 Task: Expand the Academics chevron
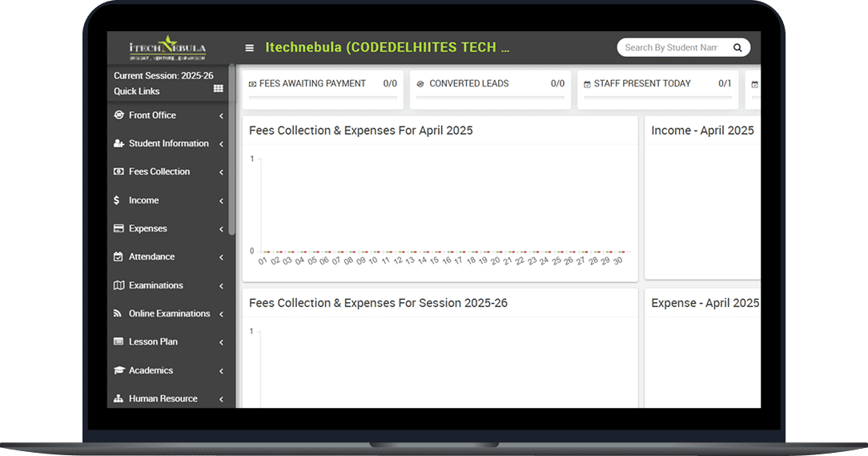[221, 371]
